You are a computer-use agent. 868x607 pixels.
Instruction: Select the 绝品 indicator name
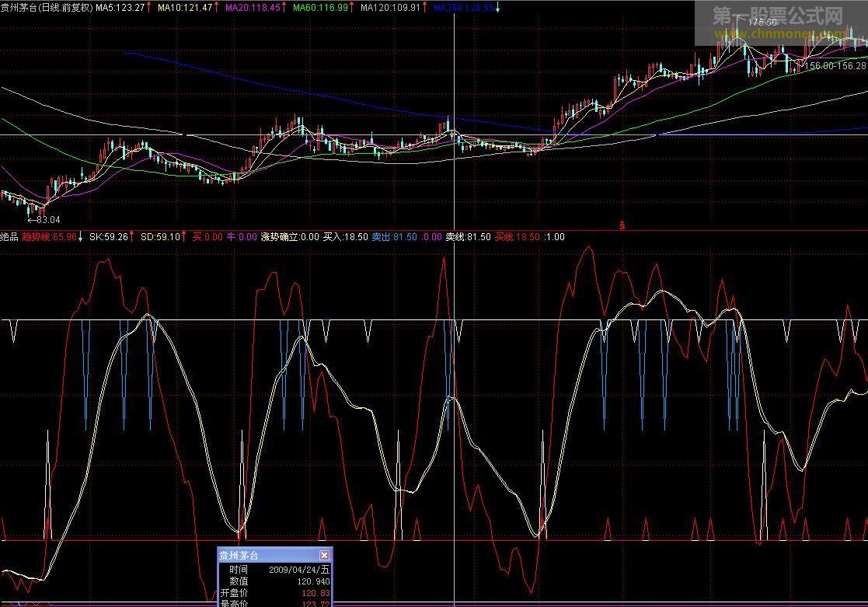9,236
